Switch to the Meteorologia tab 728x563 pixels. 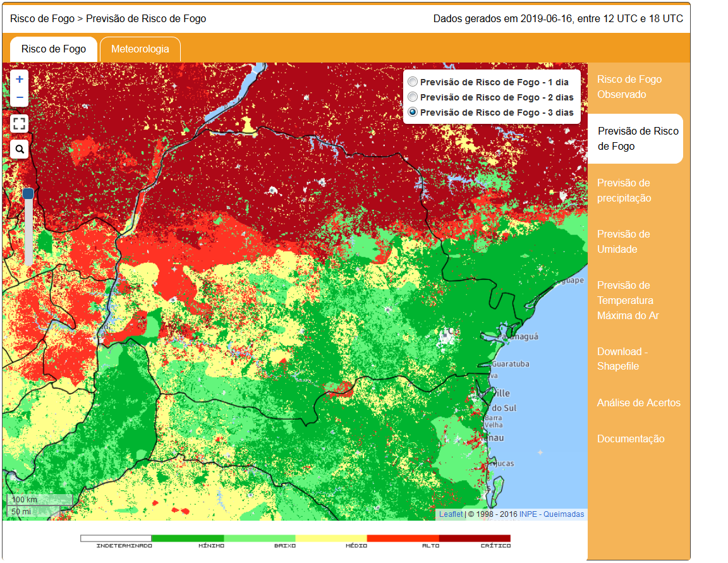tap(140, 49)
